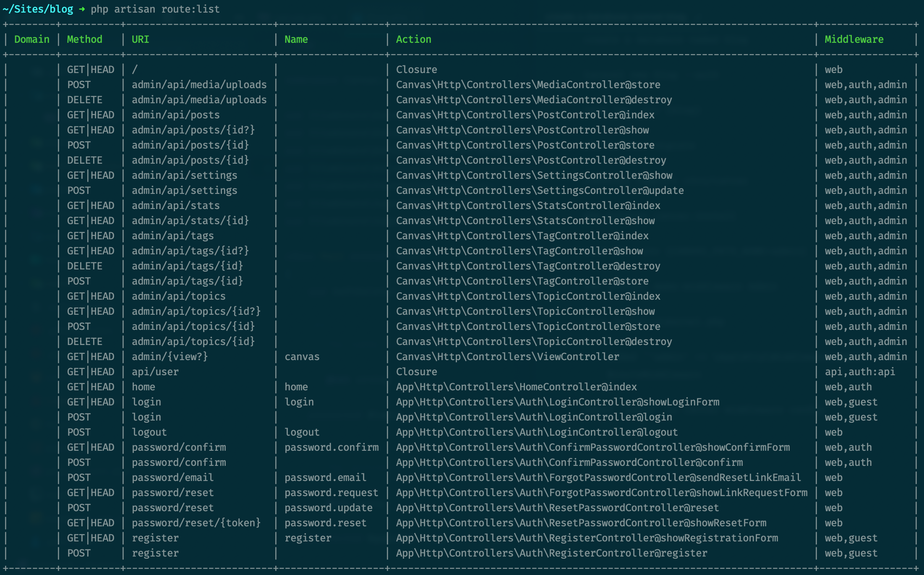Click TagController@index action text
Image resolution: width=924 pixels, height=575 pixels.
[522, 236]
